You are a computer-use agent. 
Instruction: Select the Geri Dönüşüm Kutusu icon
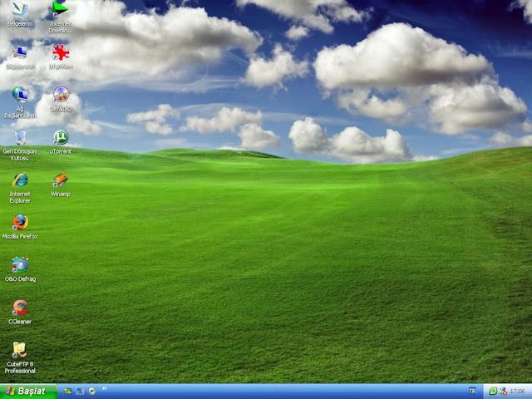coord(20,137)
